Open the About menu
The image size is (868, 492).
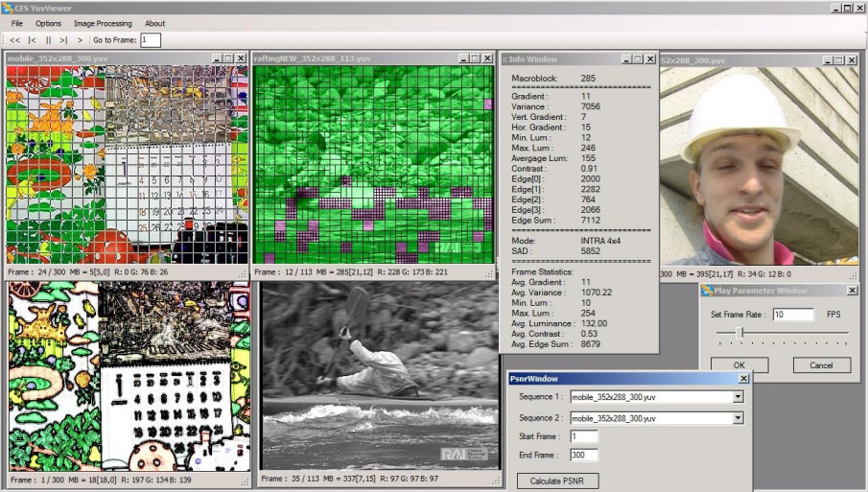click(x=155, y=23)
